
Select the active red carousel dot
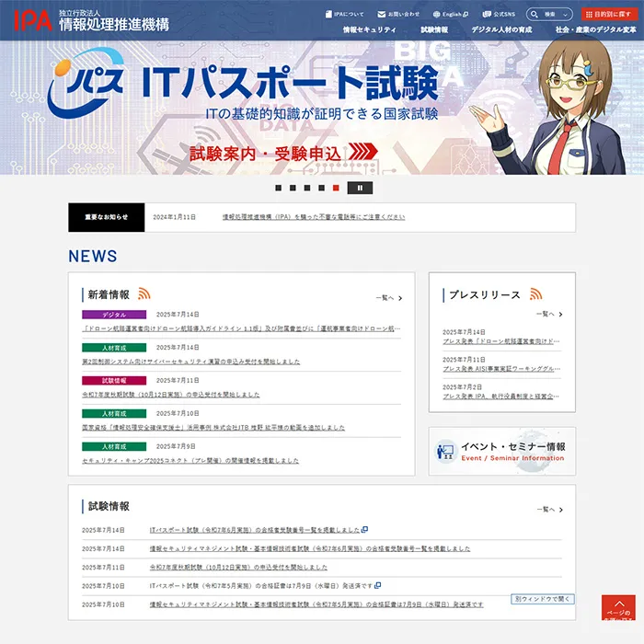pyautogui.click(x=336, y=188)
